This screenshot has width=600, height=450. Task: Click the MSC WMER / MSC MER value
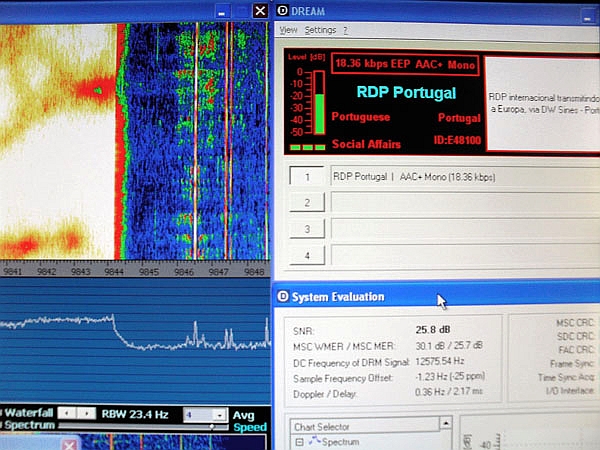(449, 346)
